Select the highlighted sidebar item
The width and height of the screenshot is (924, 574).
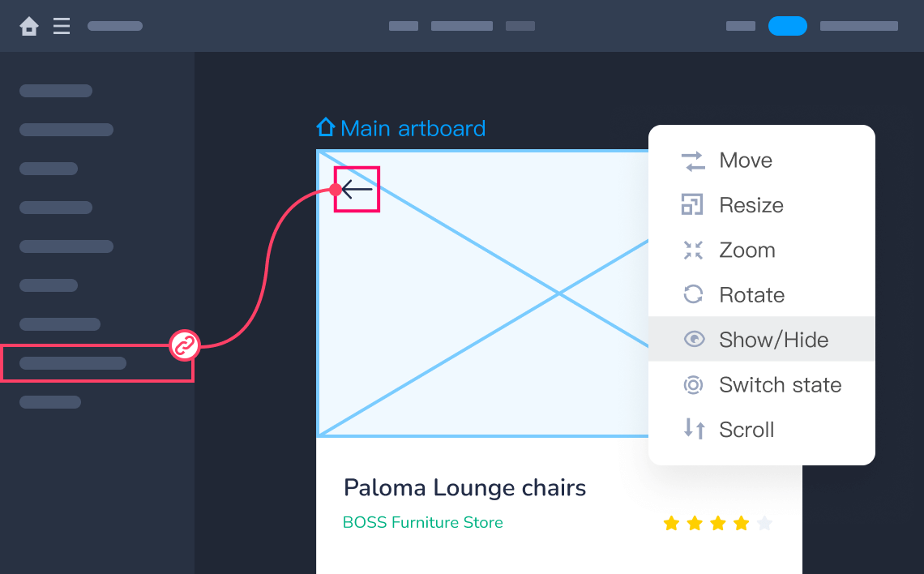[96, 363]
